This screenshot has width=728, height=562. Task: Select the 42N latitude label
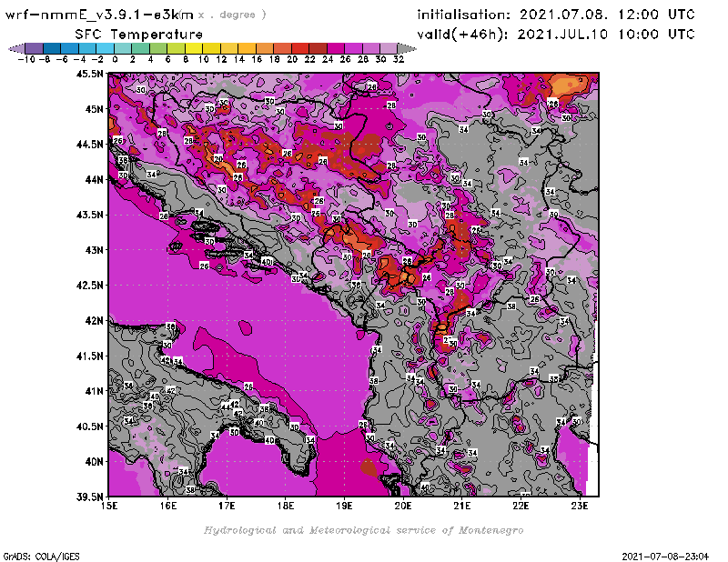pyautogui.click(x=95, y=321)
